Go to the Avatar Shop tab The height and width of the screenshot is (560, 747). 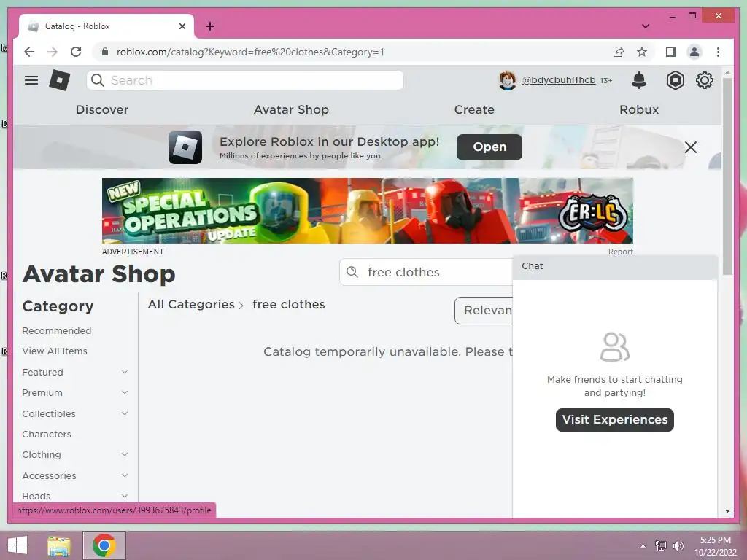pos(292,109)
